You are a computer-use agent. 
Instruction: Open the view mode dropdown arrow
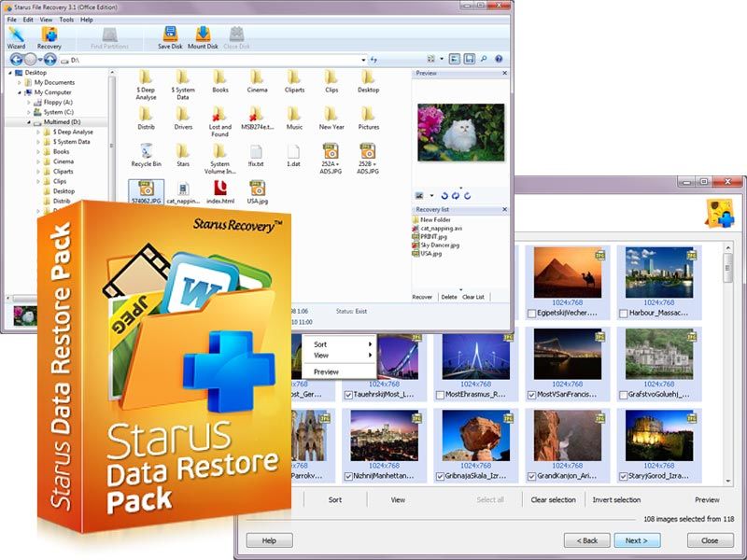coord(442,59)
